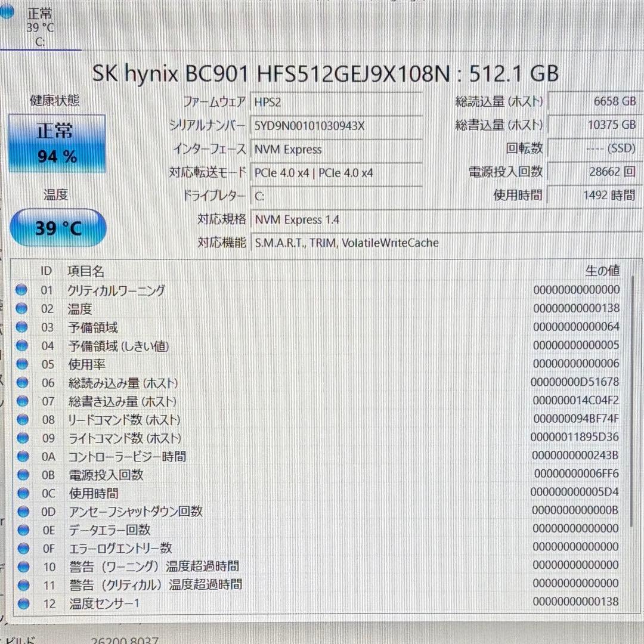The height and width of the screenshot is (644, 644).
Task: Click status icon for row 06 総読み込み量
Action: [x=22, y=382]
